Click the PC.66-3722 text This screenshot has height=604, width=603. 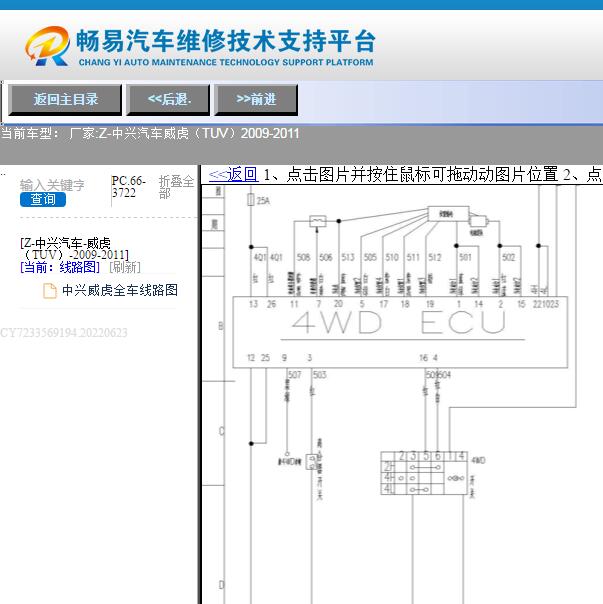129,186
